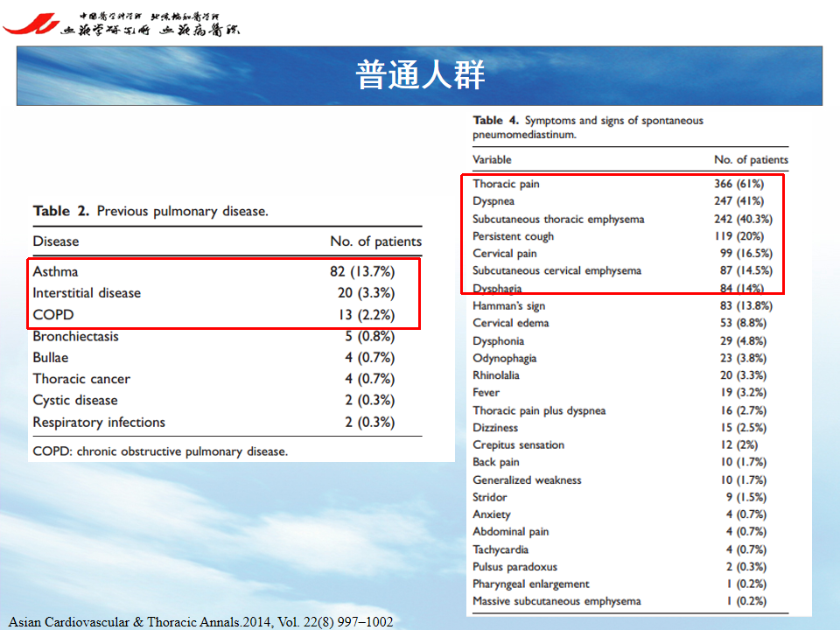840x630 pixels.
Task: Click the value '83 (13.8%)'
Action: pyautogui.click(x=746, y=306)
